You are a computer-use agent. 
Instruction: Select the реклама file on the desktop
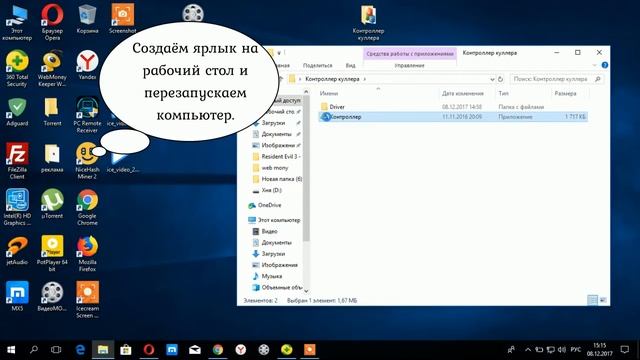pos(52,158)
